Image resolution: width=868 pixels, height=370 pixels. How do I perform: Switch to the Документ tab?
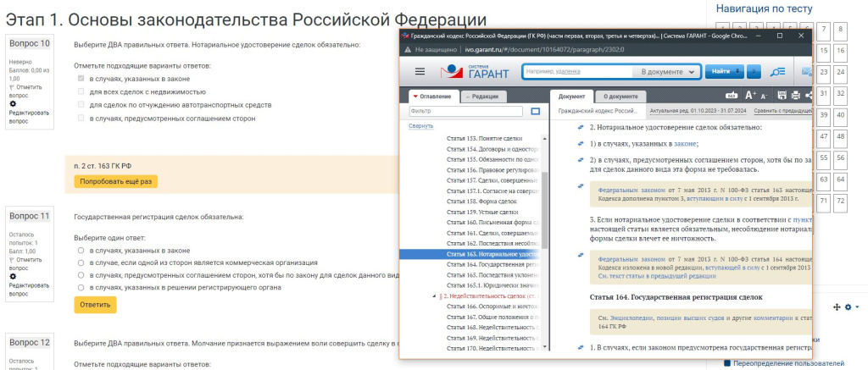coord(570,96)
